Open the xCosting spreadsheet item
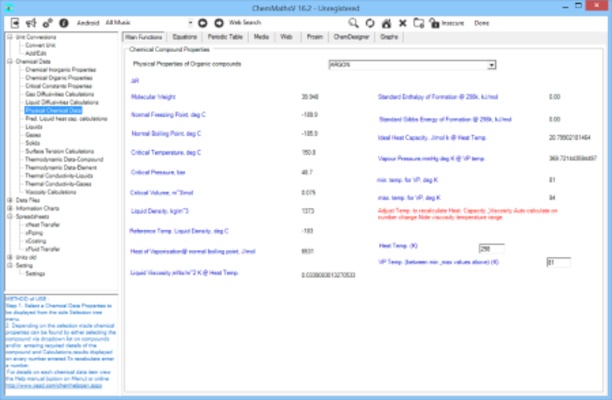 coord(36,241)
